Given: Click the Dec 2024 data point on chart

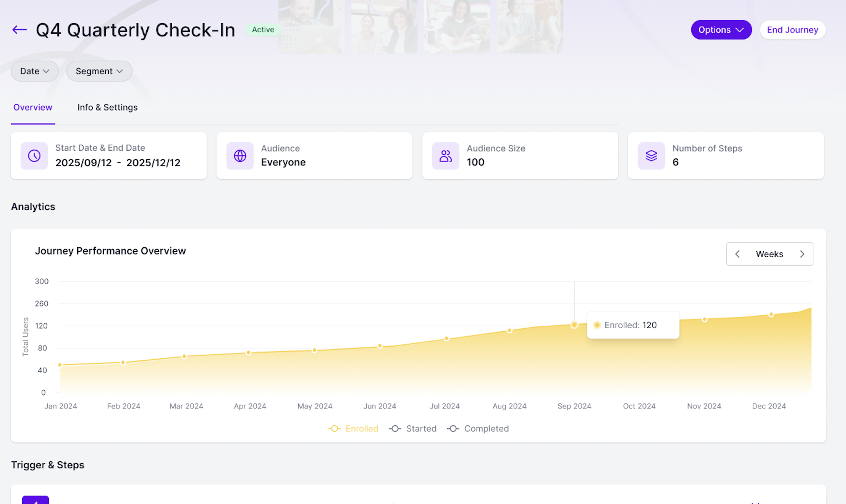Looking at the screenshot, I should [x=771, y=315].
